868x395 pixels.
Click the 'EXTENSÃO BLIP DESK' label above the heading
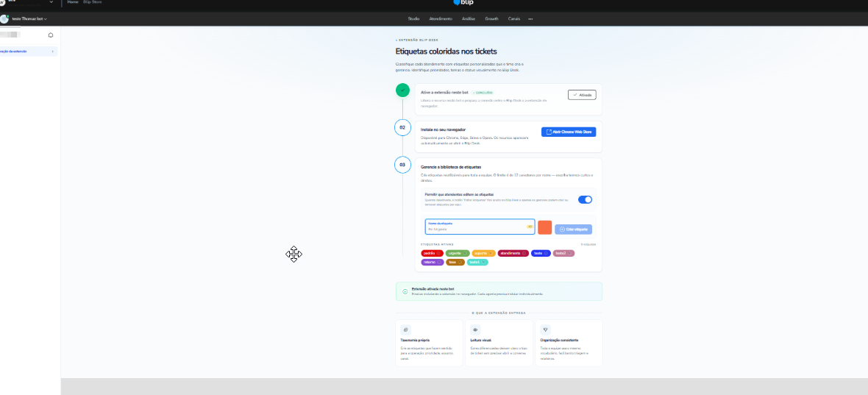tap(418, 40)
